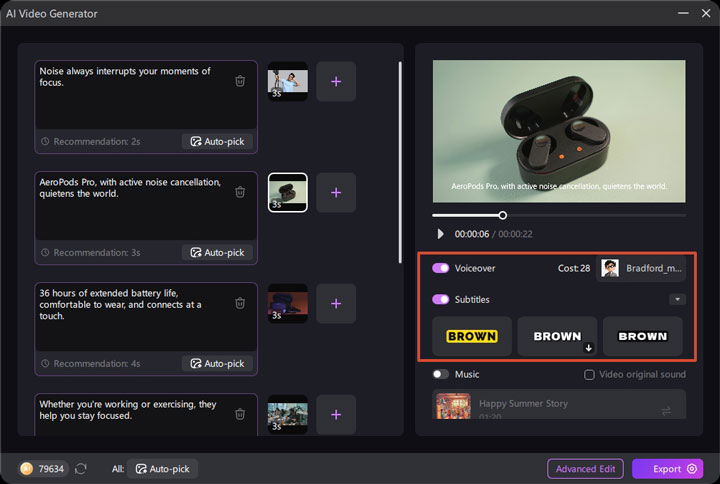Image resolution: width=720 pixels, height=484 pixels.
Task: Open the Bradford voice avatar selection
Action: (x=641, y=268)
